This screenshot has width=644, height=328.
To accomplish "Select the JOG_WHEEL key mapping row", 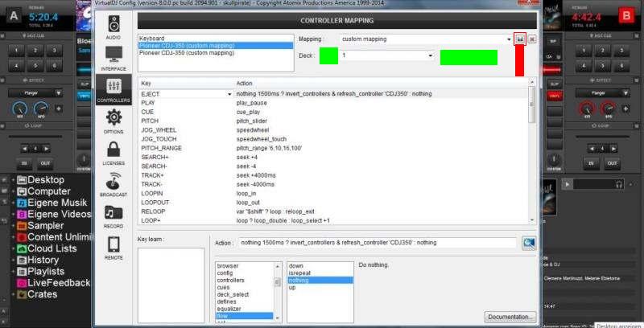I will pyautogui.click(x=333, y=130).
